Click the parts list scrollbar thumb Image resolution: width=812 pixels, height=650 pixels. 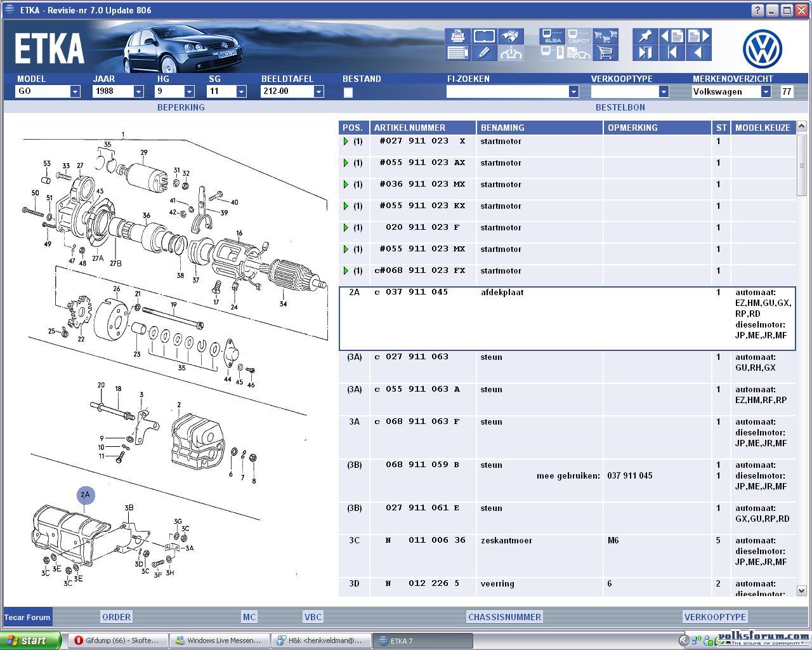pos(801,165)
